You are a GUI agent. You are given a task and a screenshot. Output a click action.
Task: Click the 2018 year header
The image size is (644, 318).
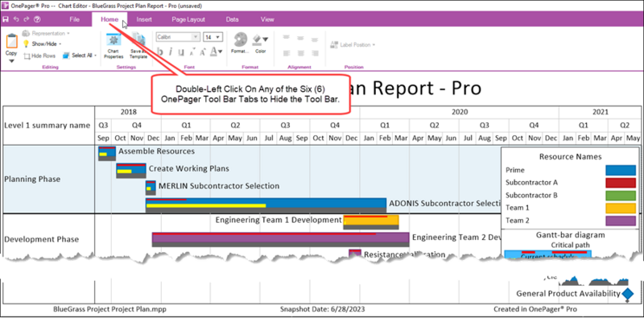pyautogui.click(x=128, y=112)
